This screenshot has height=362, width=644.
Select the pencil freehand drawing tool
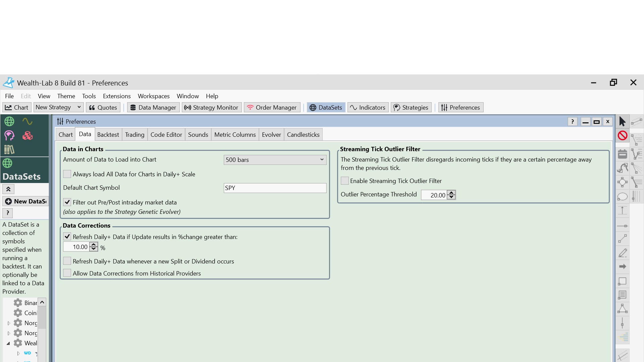point(623,253)
